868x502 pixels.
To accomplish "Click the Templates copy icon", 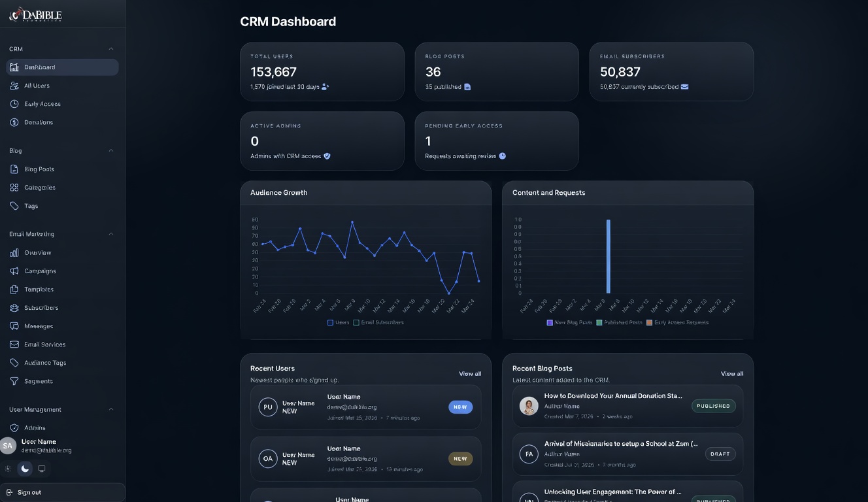I will (14, 290).
